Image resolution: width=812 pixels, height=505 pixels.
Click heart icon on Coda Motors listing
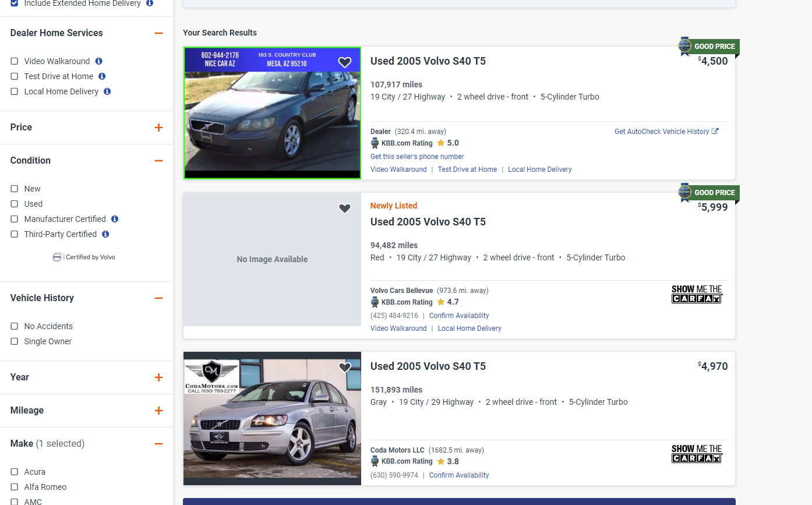click(345, 368)
